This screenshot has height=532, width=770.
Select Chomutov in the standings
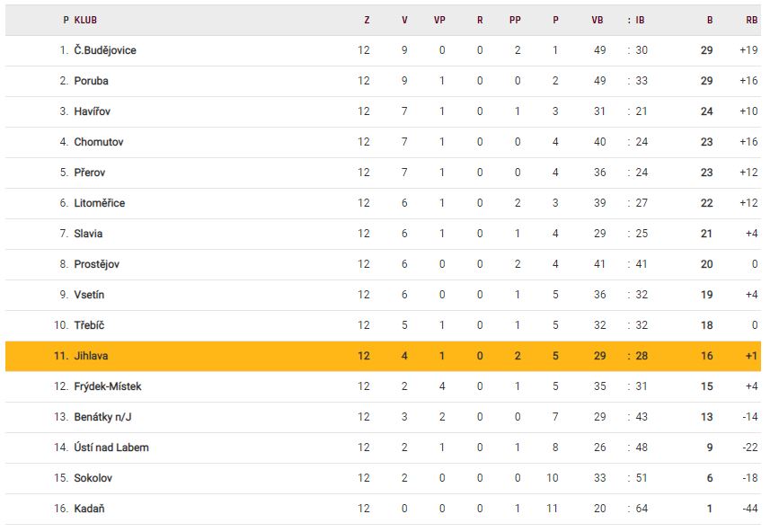[99, 142]
